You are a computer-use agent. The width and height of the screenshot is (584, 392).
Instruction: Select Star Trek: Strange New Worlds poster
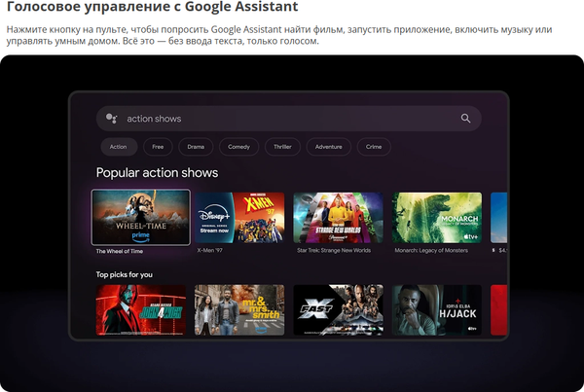pos(338,217)
